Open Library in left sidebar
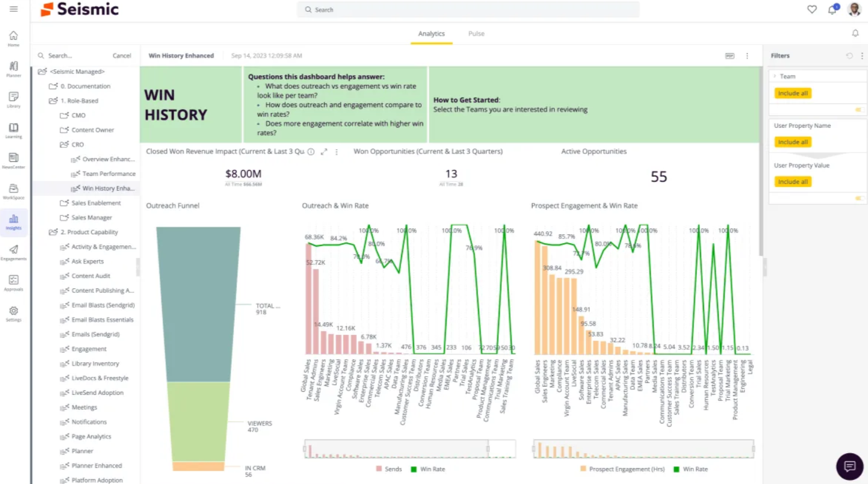 tap(14, 99)
